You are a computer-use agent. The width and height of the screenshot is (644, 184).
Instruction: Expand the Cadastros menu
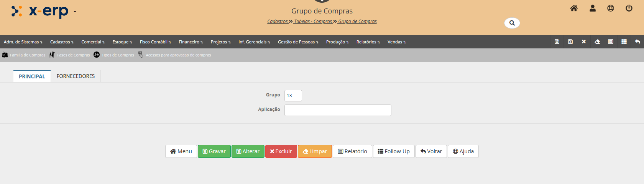[x=62, y=42]
